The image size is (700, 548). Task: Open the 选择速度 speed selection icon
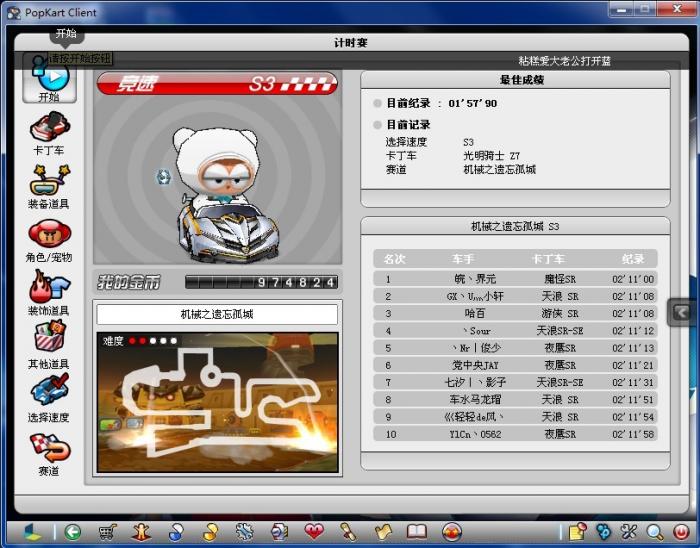pos(49,399)
